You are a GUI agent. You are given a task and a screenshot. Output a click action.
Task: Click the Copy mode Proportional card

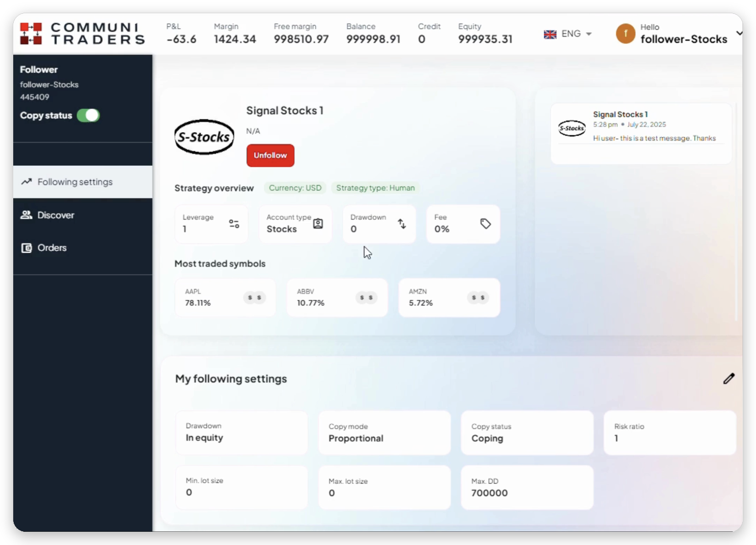click(x=384, y=433)
